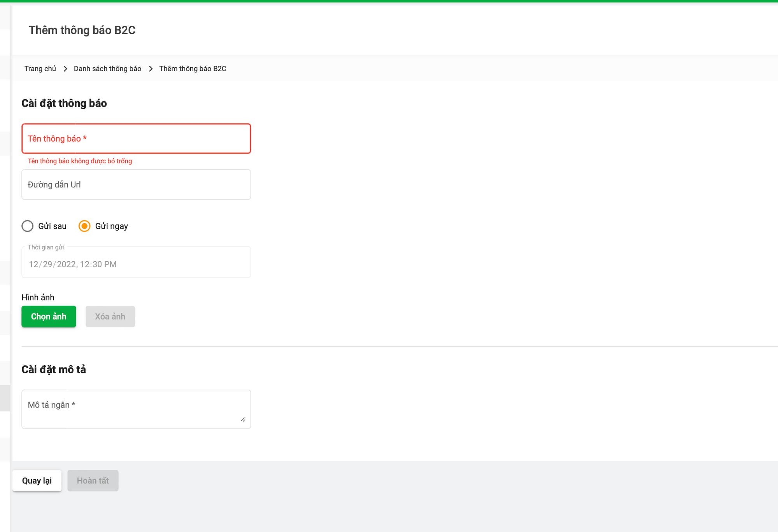Select the Gửi ngay radio button
Image resolution: width=778 pixels, height=532 pixels.
84,226
